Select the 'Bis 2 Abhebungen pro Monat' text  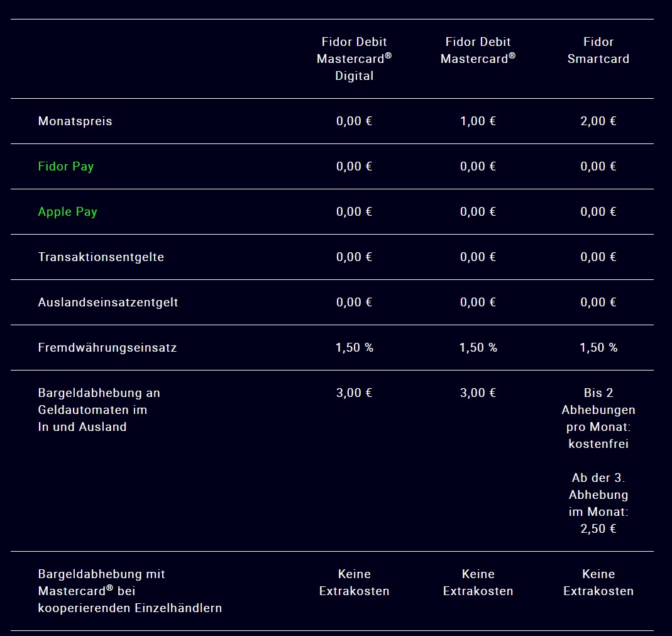point(598,418)
